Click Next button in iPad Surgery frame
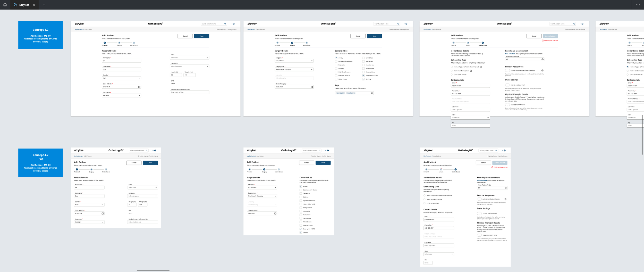 (x=323, y=163)
